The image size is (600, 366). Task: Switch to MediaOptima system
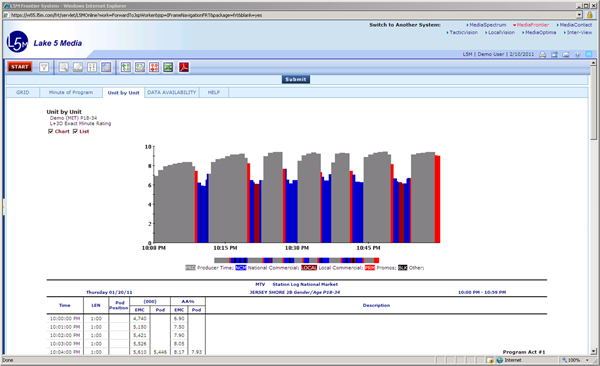[x=540, y=33]
